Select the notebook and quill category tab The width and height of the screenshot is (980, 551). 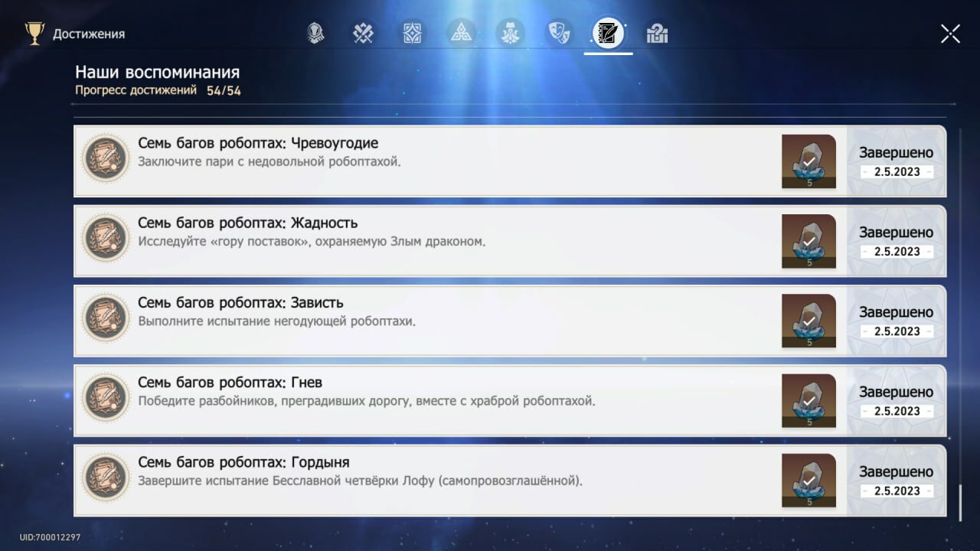click(x=608, y=34)
